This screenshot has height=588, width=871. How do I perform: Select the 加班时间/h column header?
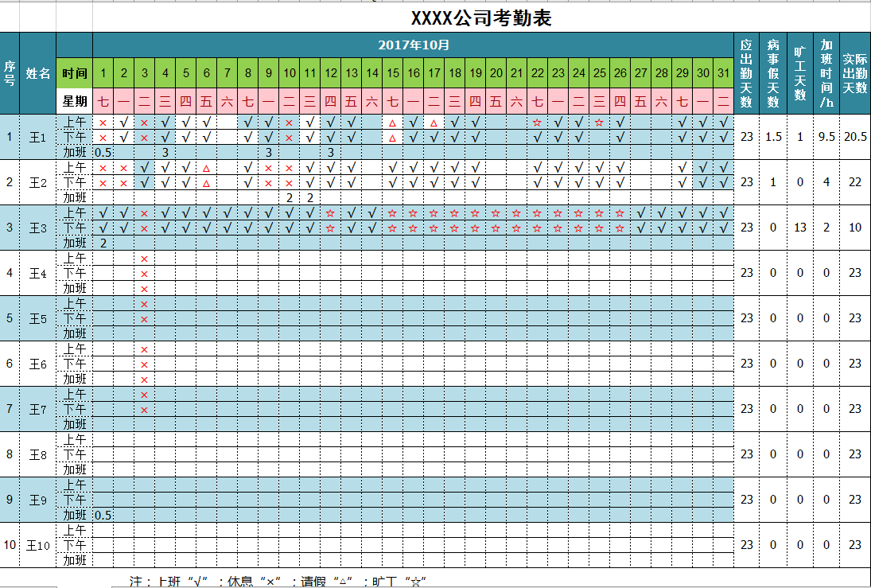(826, 73)
